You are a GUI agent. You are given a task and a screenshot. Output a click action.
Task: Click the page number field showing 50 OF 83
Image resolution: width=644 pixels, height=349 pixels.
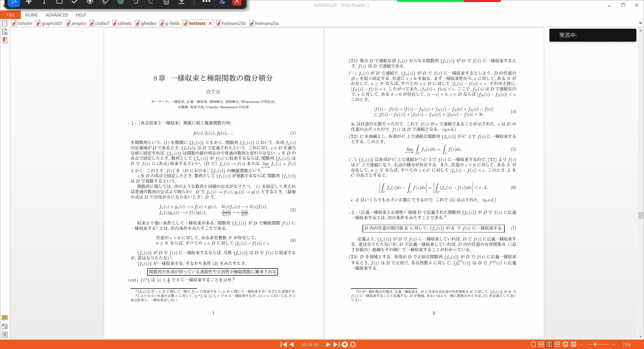(x=310, y=344)
